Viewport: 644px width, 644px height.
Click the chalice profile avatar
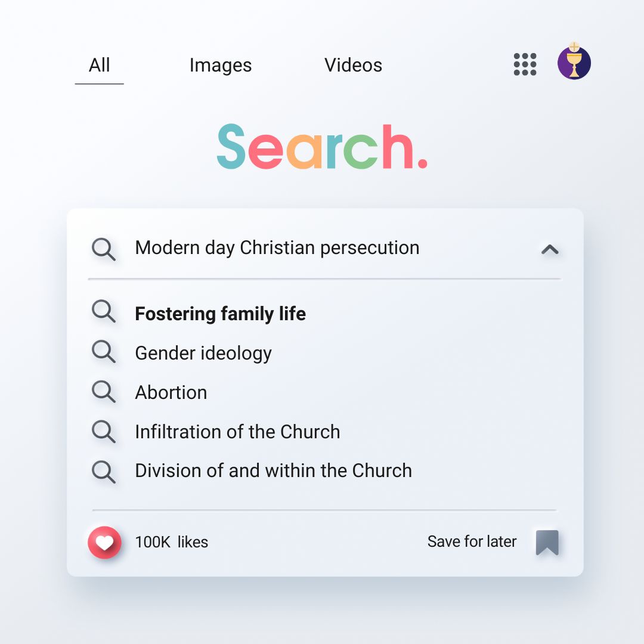pos(574,63)
